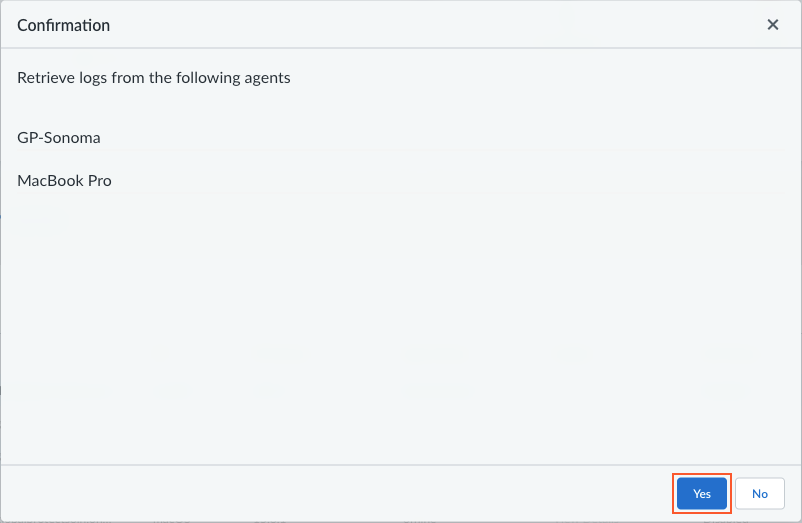This screenshot has height=523, width=802.
Task: Click the word 'MacBook' in the agent list
Action: click(49, 181)
